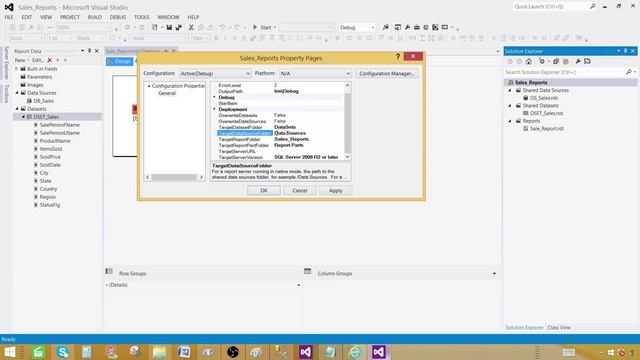Click the red Delete X in Report Data
Image resolution: width=640 pixels, height=360 pixels.
[50, 60]
